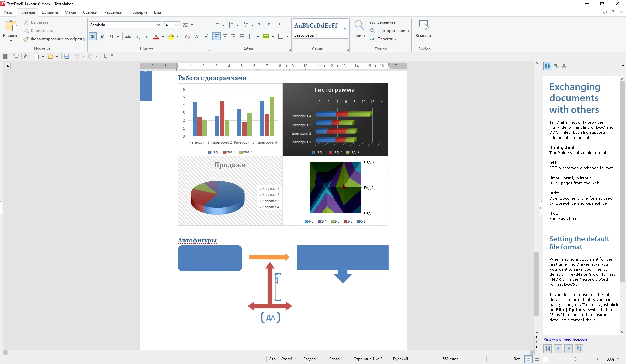
Task: Go to last sidebar help page
Action: pyautogui.click(x=579, y=348)
